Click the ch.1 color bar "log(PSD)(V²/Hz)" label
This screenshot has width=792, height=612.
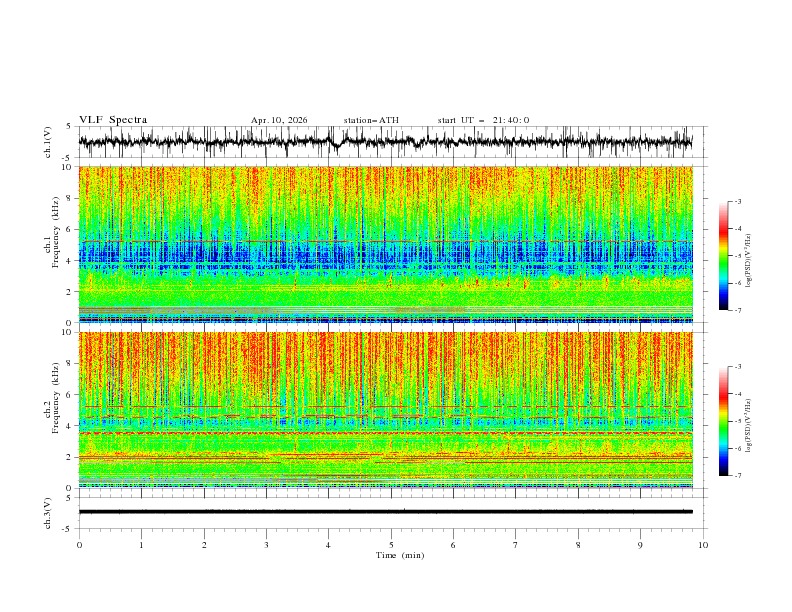(x=749, y=261)
